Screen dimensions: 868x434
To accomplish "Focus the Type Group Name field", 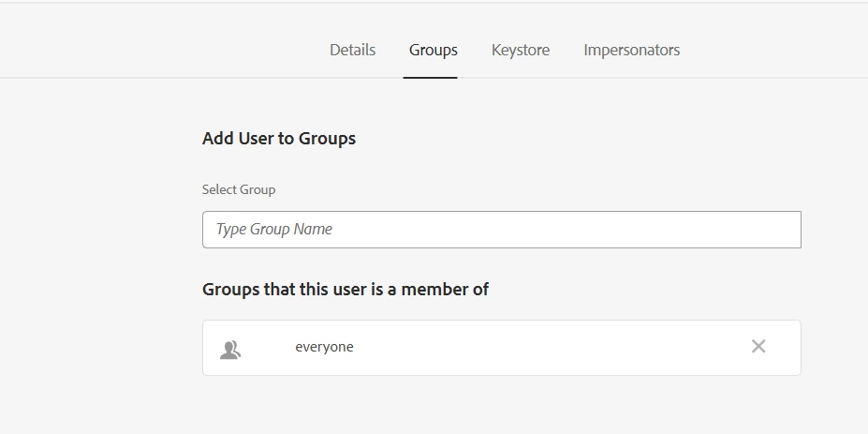I will click(502, 230).
